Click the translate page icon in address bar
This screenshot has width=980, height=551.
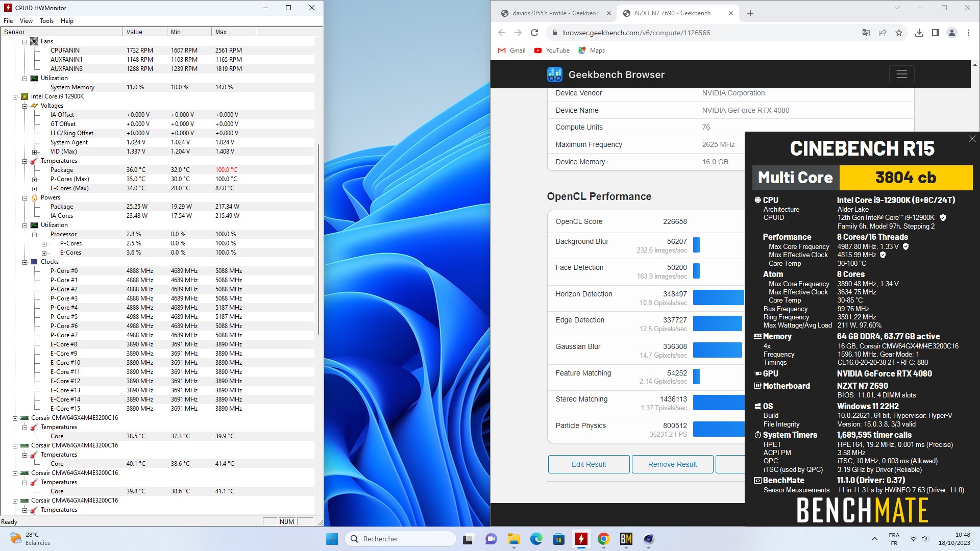pyautogui.click(x=866, y=33)
